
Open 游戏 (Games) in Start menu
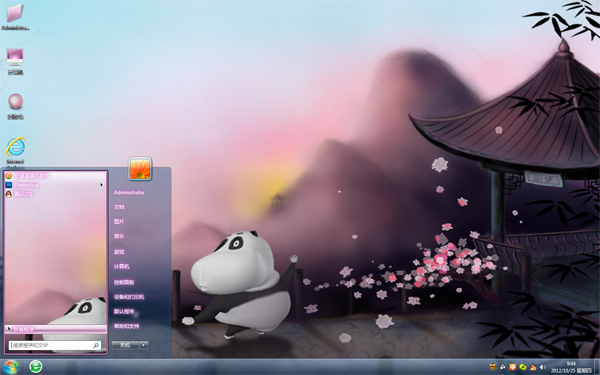(119, 252)
